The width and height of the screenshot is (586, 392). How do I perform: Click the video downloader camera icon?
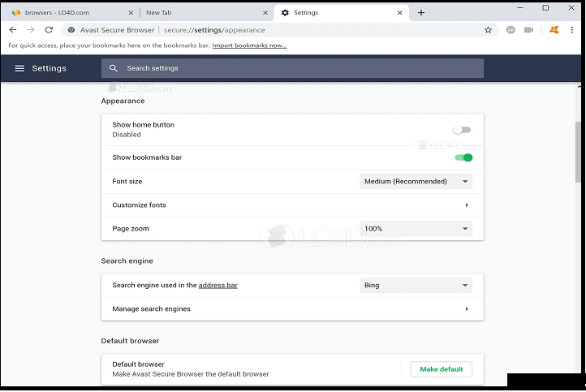(x=529, y=30)
